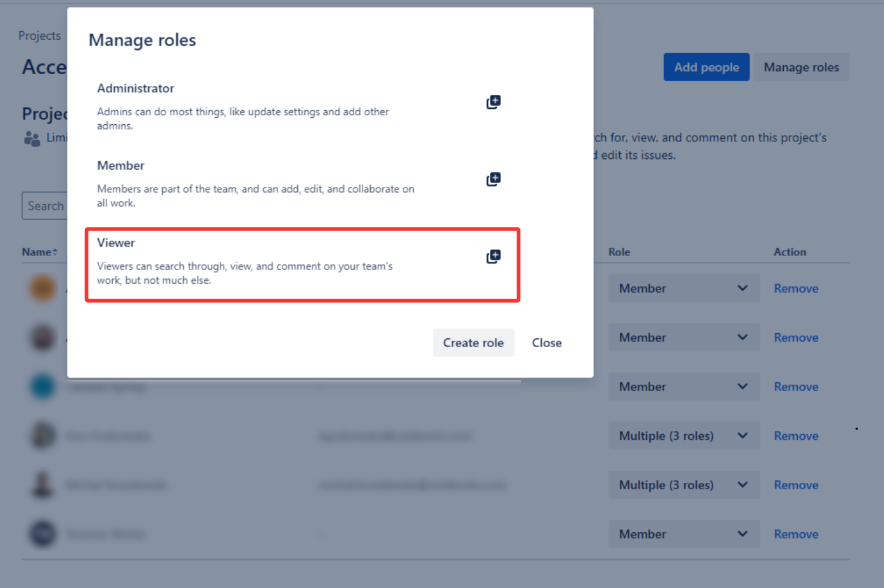884x588 pixels.
Task: Expand the second Multiple (3 roles) dropdown
Action: tap(684, 485)
